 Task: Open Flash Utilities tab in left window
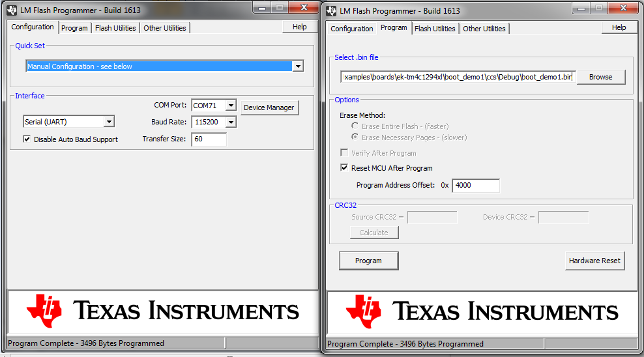pyautogui.click(x=115, y=28)
